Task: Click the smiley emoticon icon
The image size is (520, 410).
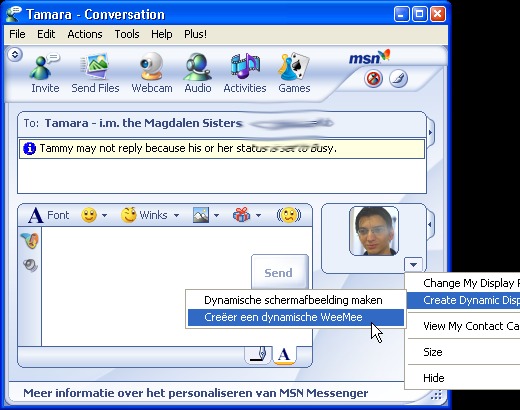Action: pyautogui.click(x=89, y=215)
